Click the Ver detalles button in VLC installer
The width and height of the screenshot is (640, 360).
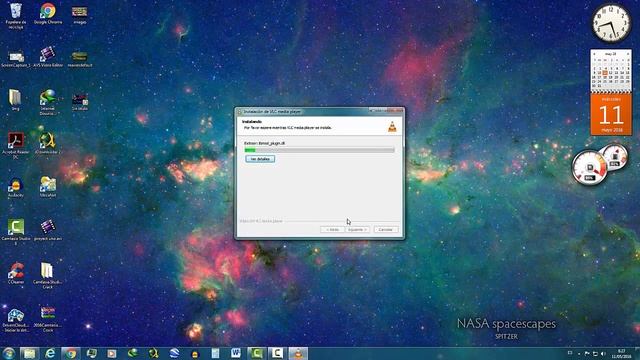pos(260,159)
